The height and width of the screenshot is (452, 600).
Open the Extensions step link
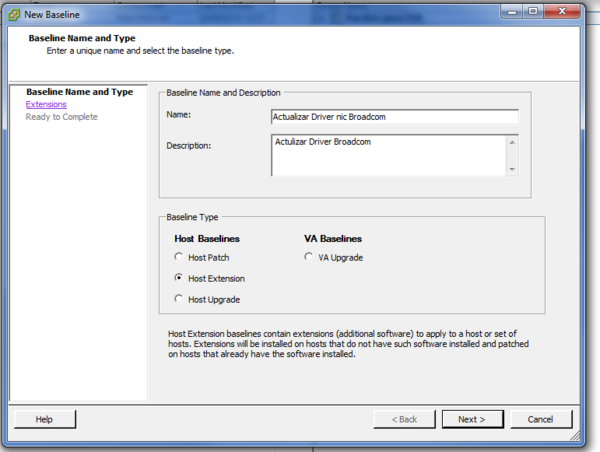click(46, 104)
